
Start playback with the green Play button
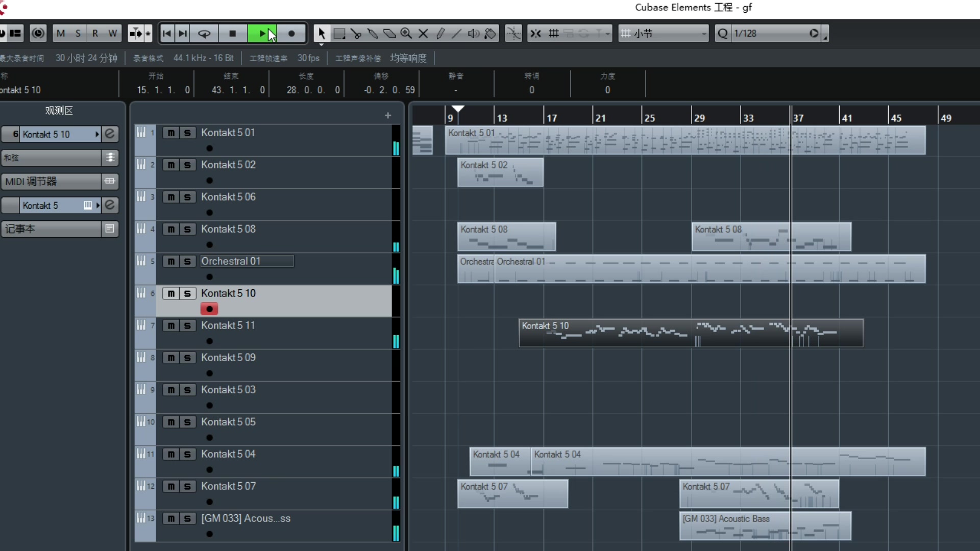click(262, 34)
